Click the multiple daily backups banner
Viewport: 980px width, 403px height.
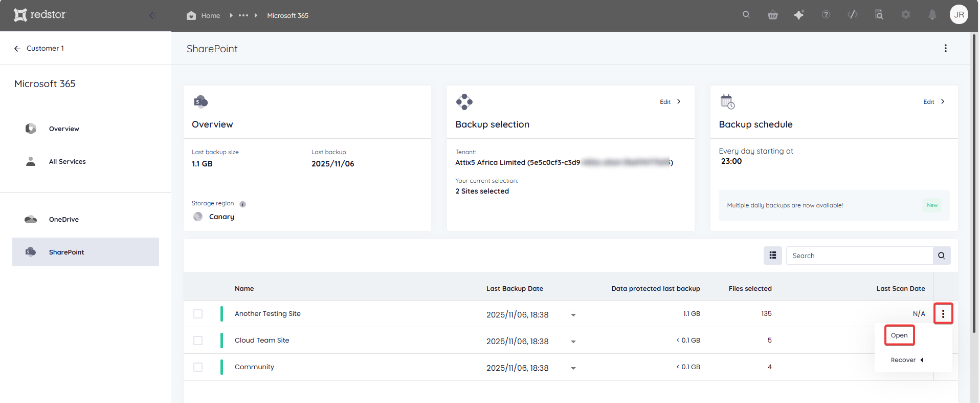click(x=834, y=205)
